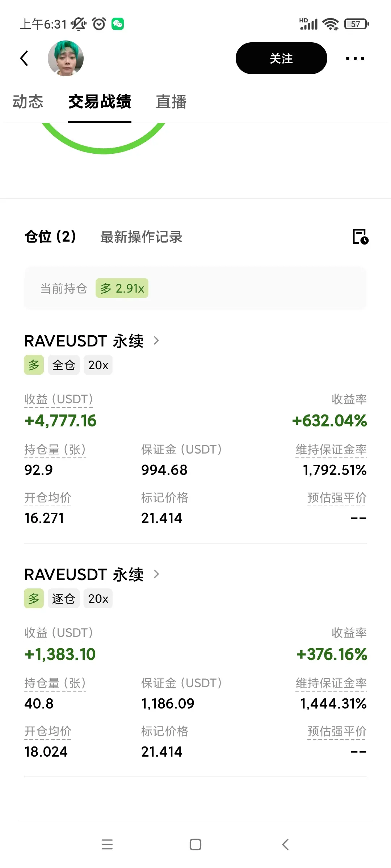Tap 预估强平价 label in the 逐仓 position
Image resolution: width=391 pixels, height=868 pixels.
click(337, 731)
